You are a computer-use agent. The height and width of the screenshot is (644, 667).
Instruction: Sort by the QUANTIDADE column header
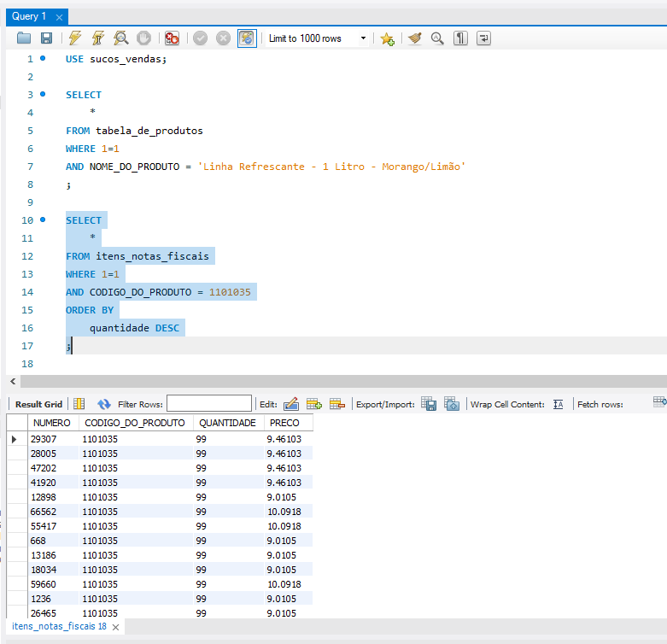point(227,423)
